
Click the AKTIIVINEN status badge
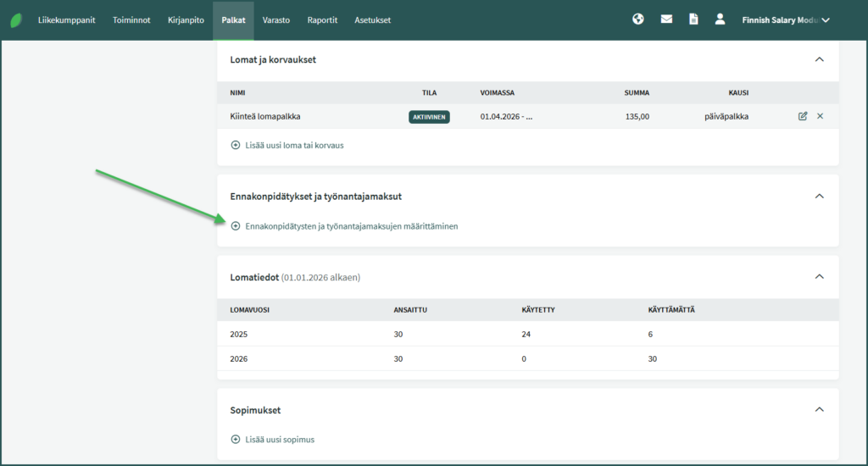tap(429, 117)
